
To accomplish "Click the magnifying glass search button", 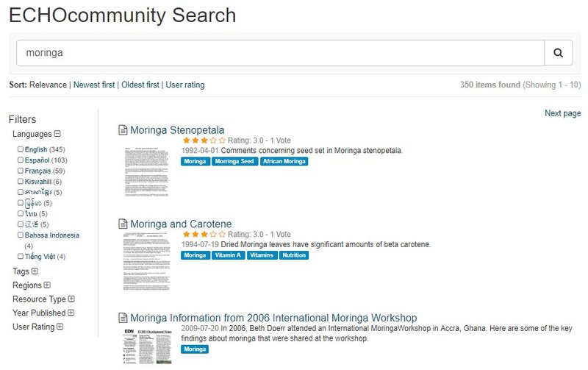I will click(558, 53).
